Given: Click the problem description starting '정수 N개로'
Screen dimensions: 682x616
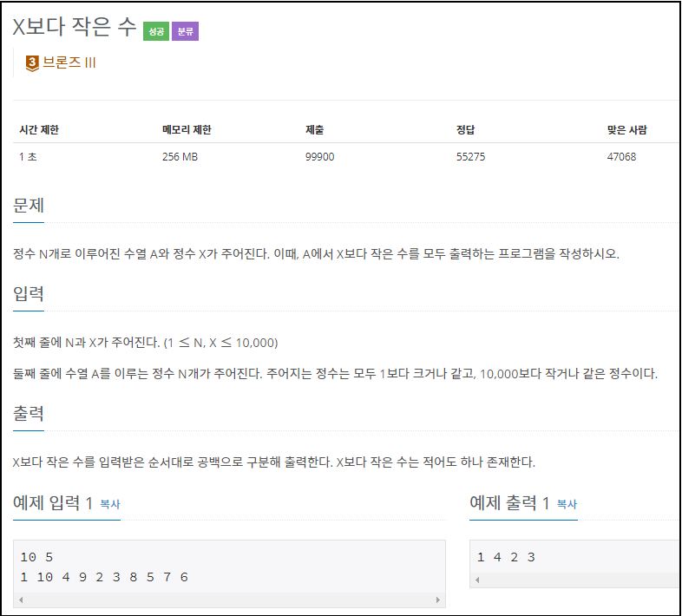Looking at the screenshot, I should tap(316, 253).
